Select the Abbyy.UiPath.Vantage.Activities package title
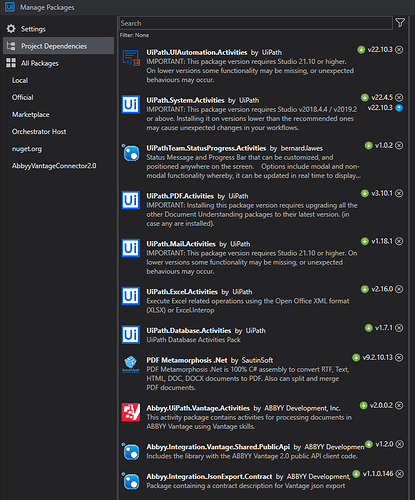Screen dimensions: 415x500 coord(198,408)
